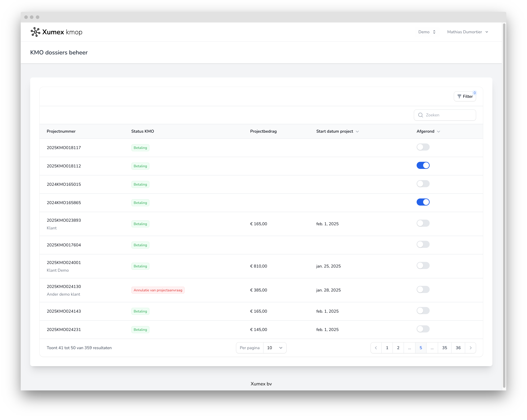Go to page 36
Viewport: 527px width, 420px height.
coord(458,348)
